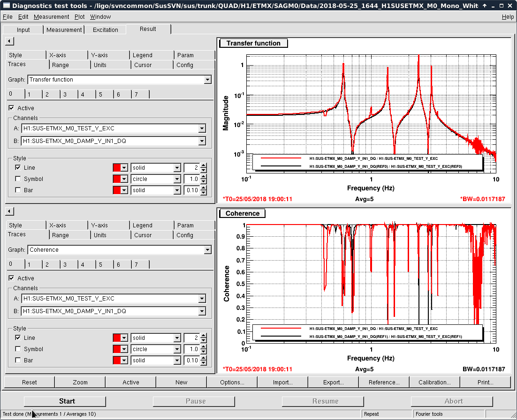517x420 pixels.
Task: Open the Cursor tab in the Coherence panel
Action: tap(143, 235)
